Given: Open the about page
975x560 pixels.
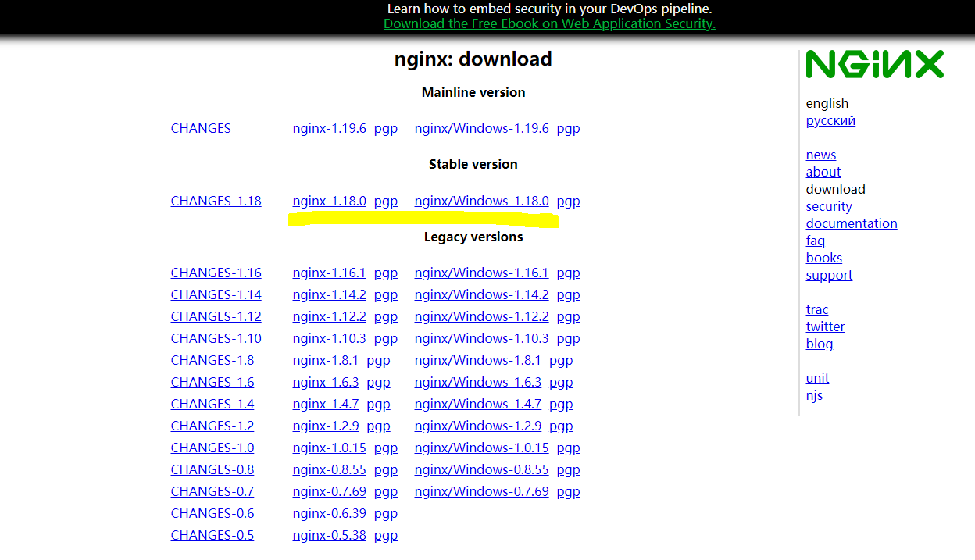Looking at the screenshot, I should coord(823,172).
